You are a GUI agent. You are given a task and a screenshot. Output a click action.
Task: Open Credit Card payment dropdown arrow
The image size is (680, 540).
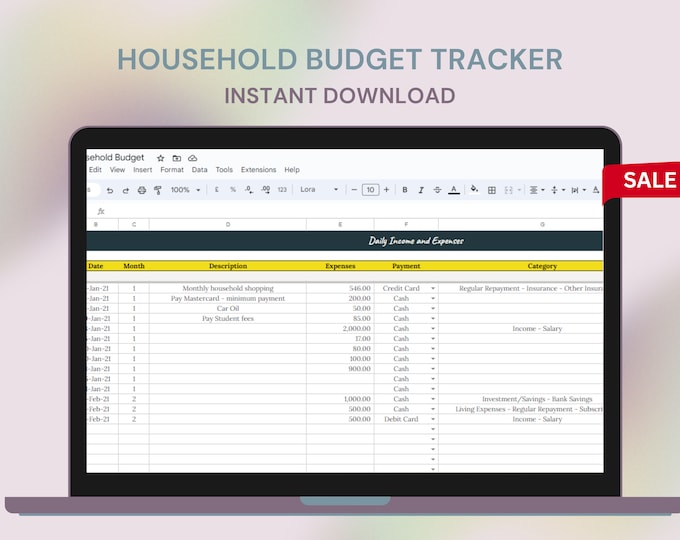coord(433,288)
